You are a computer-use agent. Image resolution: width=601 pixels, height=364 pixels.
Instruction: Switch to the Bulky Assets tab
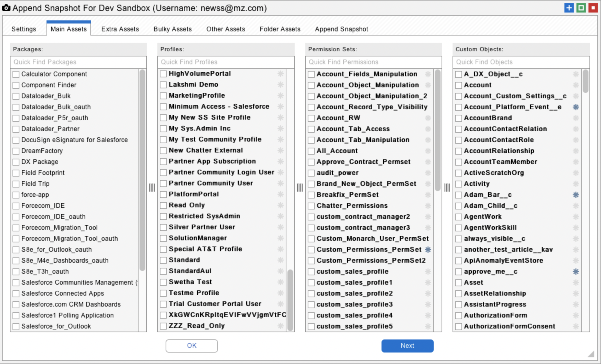[172, 29]
